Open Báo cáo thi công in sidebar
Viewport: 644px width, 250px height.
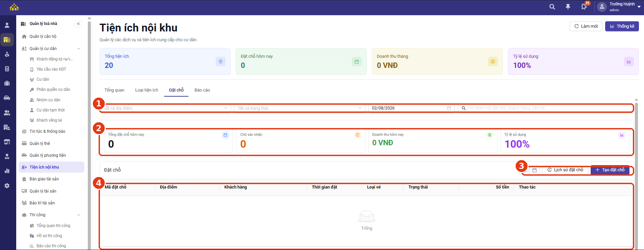(51, 246)
